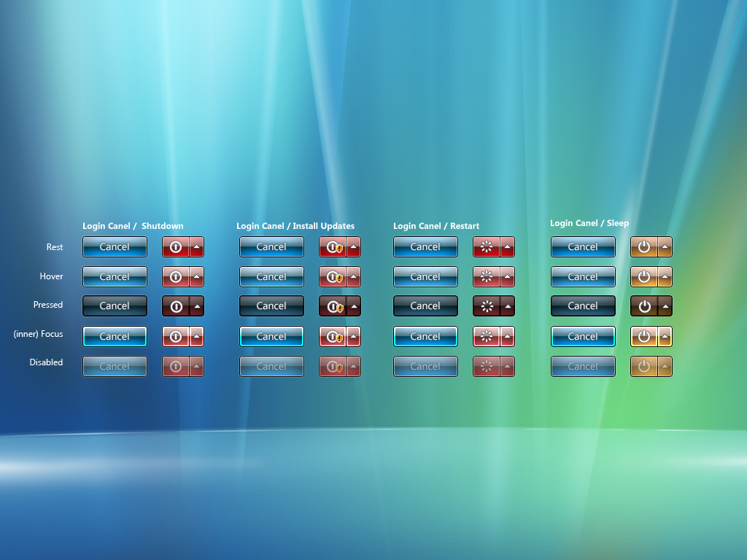747x560 pixels.
Task: Open the Pressed row Restart arrow menu
Action: click(x=508, y=306)
